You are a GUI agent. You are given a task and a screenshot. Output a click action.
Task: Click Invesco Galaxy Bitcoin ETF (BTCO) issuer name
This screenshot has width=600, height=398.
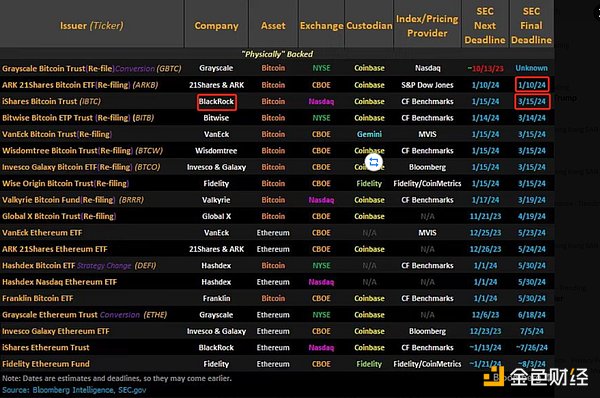tap(81, 167)
